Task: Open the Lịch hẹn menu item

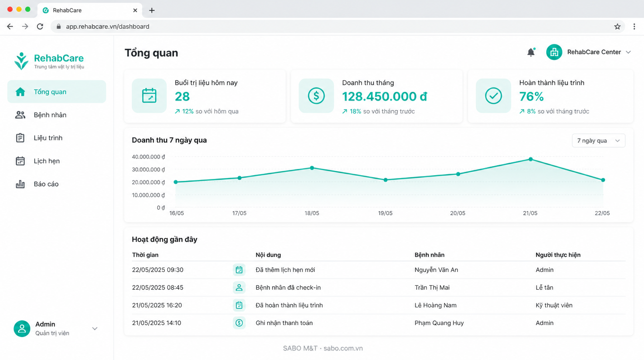Action: [x=57, y=161]
